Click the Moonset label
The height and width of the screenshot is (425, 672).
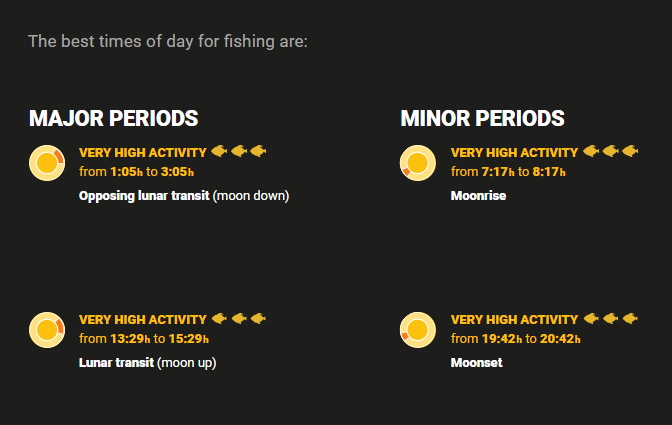pyautogui.click(x=476, y=363)
